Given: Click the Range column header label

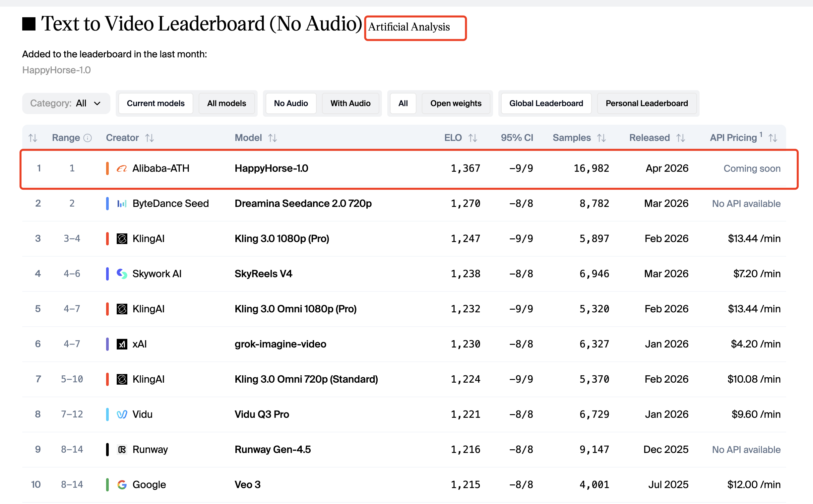Looking at the screenshot, I should pyautogui.click(x=66, y=138).
